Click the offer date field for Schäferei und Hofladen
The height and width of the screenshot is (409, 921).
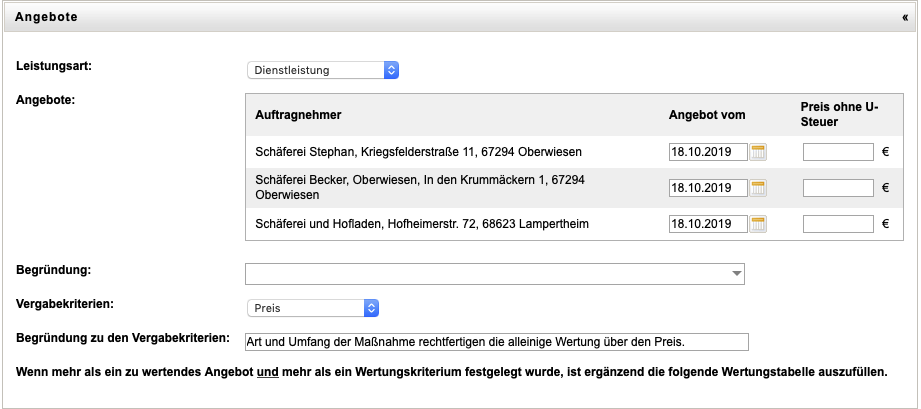tap(708, 224)
